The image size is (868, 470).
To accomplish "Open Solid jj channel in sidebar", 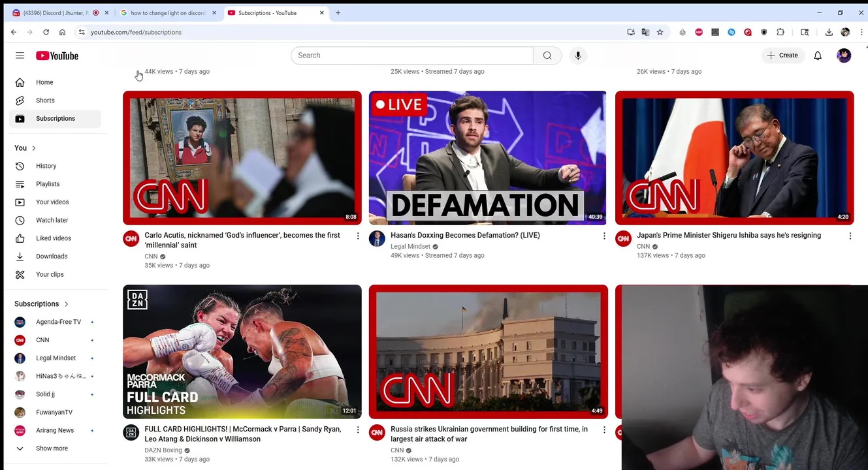I will coord(56,394).
